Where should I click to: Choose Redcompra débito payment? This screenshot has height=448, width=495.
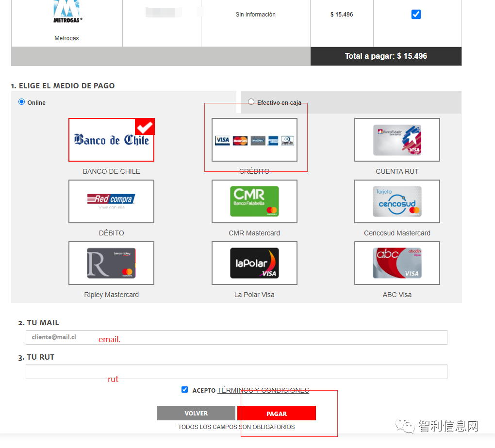coord(112,201)
